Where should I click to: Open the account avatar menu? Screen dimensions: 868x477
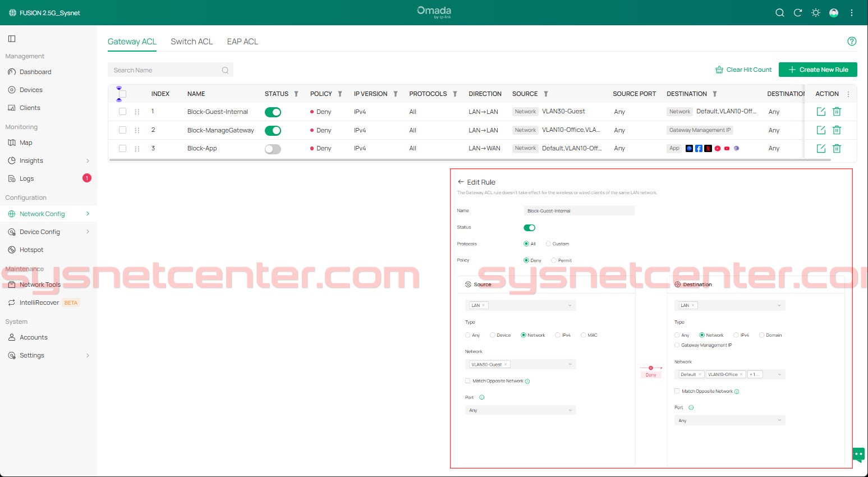coord(834,13)
